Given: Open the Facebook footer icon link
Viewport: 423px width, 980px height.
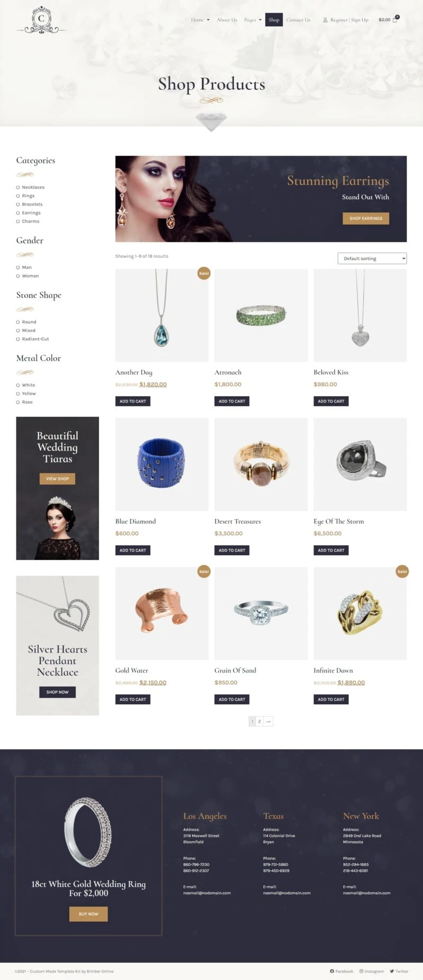Looking at the screenshot, I should point(332,971).
